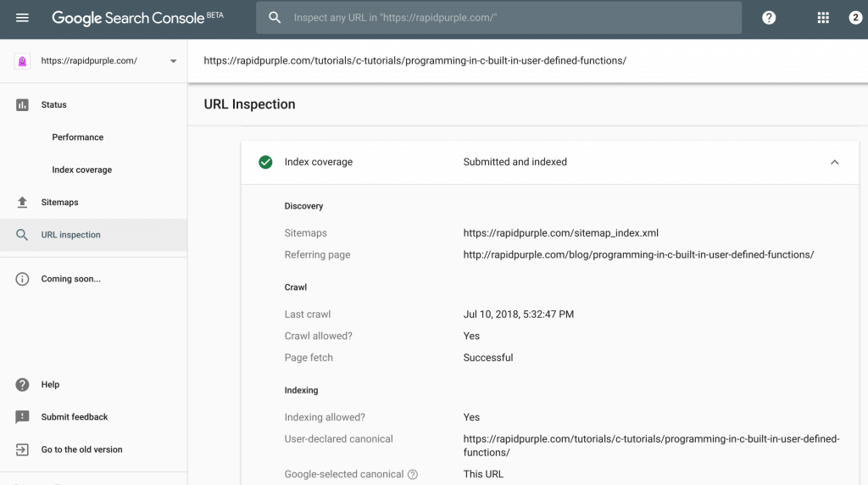Image resolution: width=868 pixels, height=485 pixels.
Task: Click the Page fetch Successful value
Action: click(x=488, y=358)
